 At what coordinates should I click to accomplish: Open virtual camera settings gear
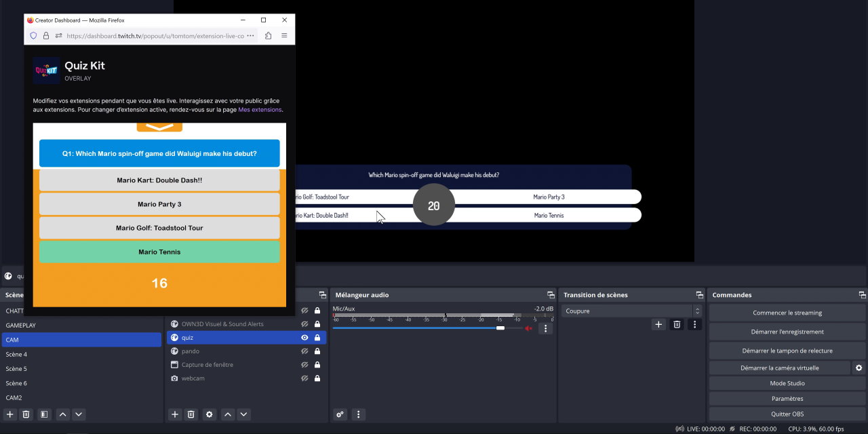[x=859, y=368]
